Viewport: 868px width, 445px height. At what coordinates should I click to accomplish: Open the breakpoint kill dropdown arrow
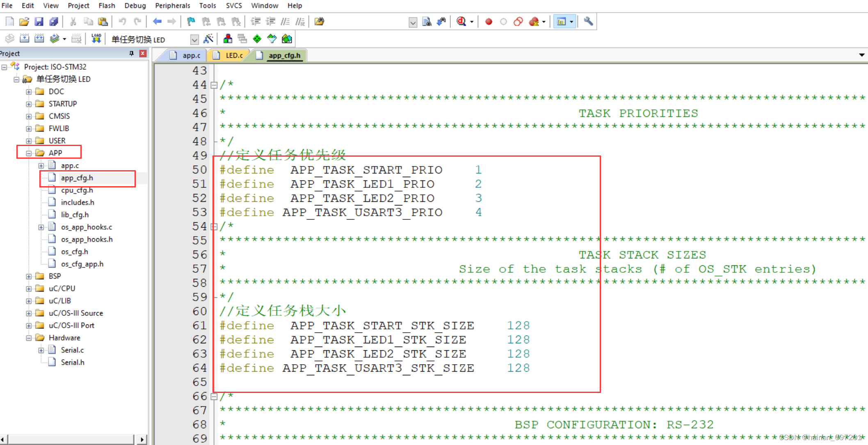tap(544, 22)
